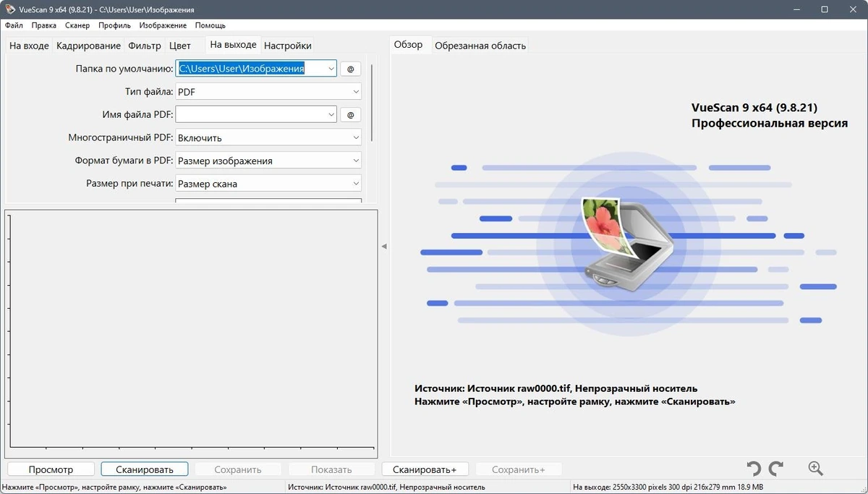Open the Формат бумаги в PDF dropdown
Image resolution: width=868 pixels, height=494 pixels.
pyautogui.click(x=268, y=161)
